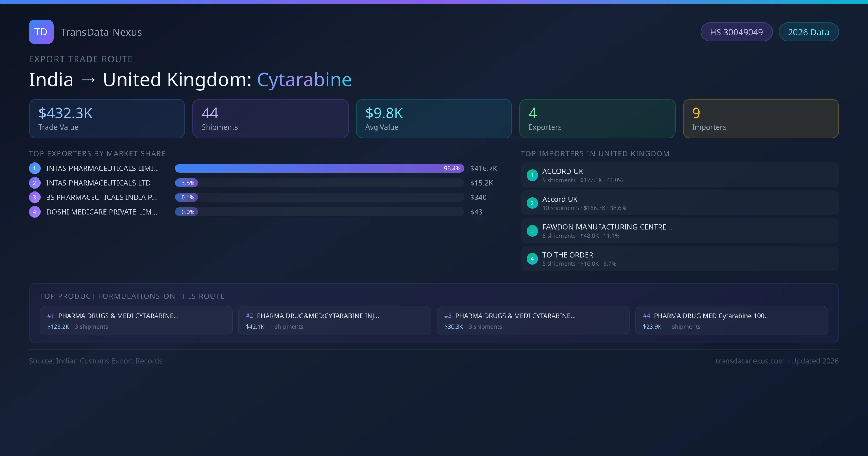Click the HS 30049049 pill
This screenshot has height=456, width=868.
tap(736, 32)
